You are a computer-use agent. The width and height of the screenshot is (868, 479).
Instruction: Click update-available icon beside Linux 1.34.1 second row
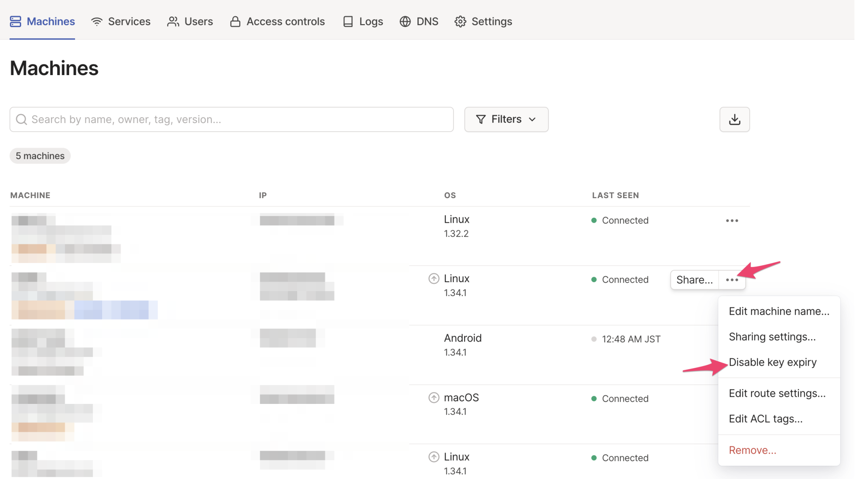click(x=434, y=279)
